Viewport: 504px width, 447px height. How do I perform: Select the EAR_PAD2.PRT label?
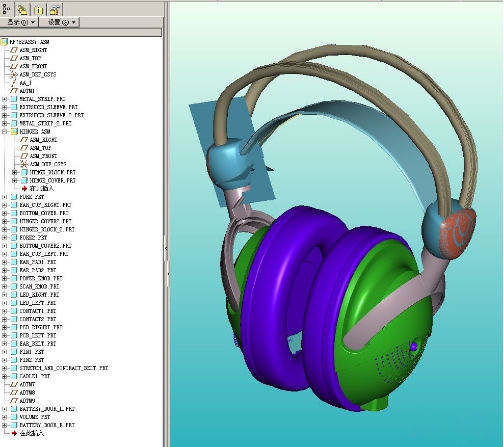[38, 270]
